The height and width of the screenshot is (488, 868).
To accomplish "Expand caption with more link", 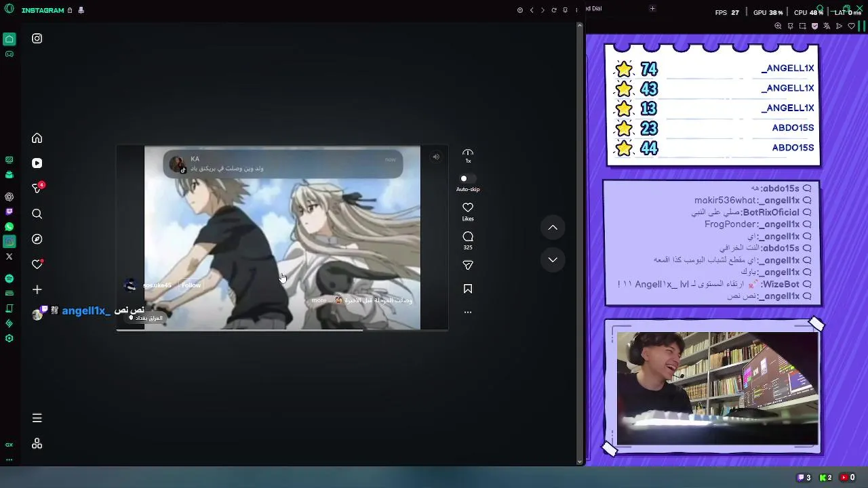I will click(x=319, y=300).
